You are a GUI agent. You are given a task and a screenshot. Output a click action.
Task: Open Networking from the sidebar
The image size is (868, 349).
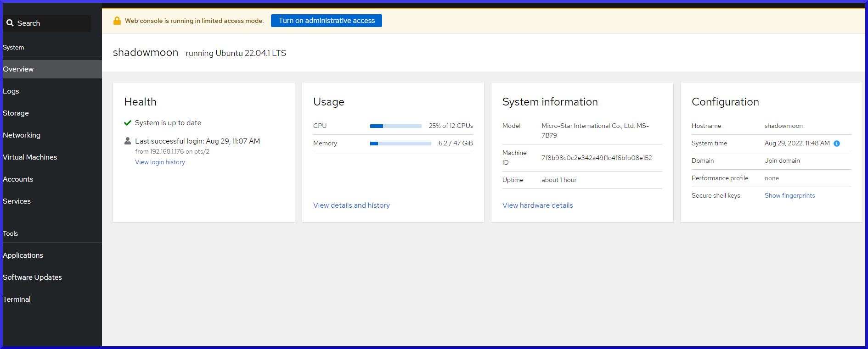point(22,135)
